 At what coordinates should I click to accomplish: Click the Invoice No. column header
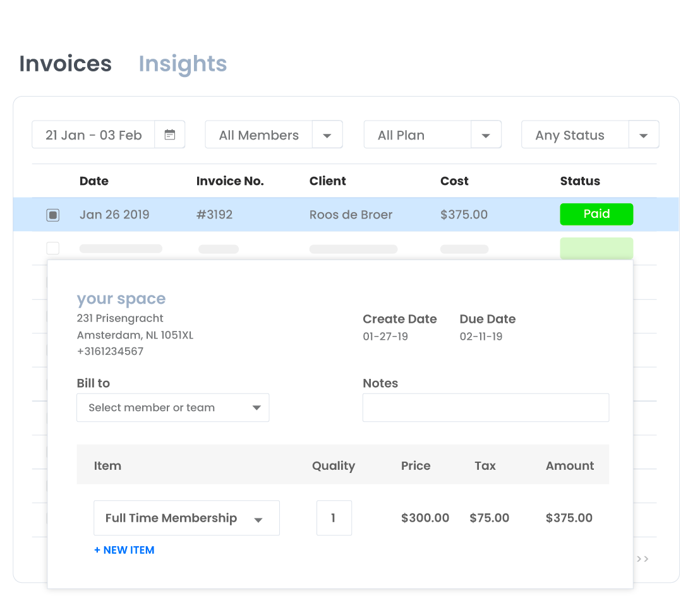[230, 181]
